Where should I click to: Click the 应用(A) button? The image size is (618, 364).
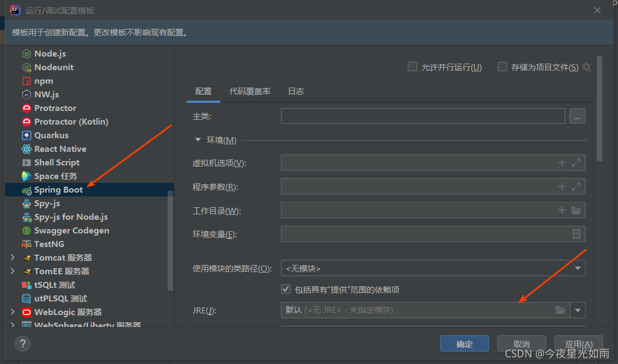pyautogui.click(x=578, y=343)
